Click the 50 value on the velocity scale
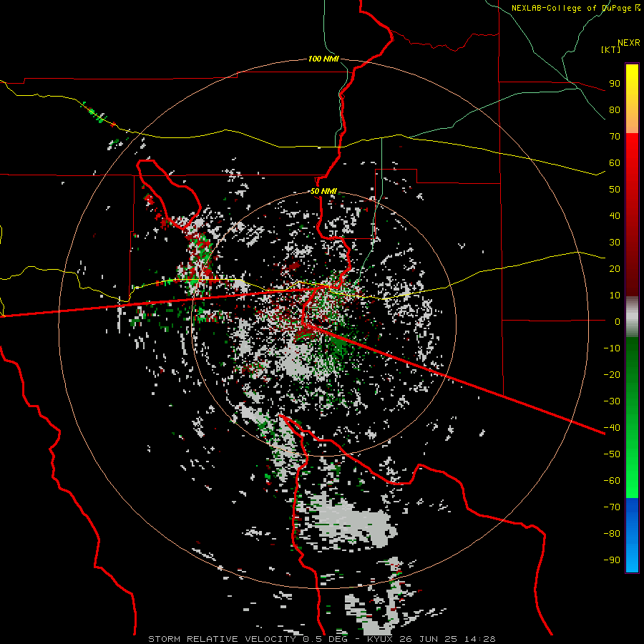This screenshot has width=644, height=644. pos(615,190)
